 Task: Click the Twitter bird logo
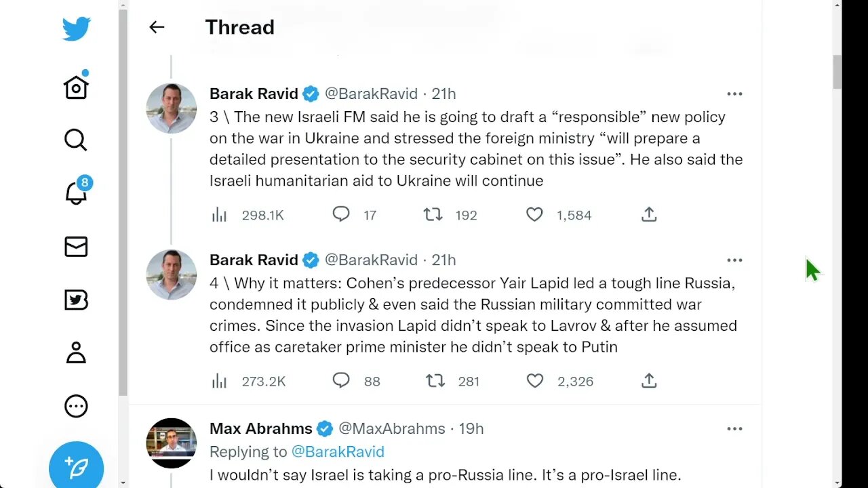pyautogui.click(x=76, y=28)
